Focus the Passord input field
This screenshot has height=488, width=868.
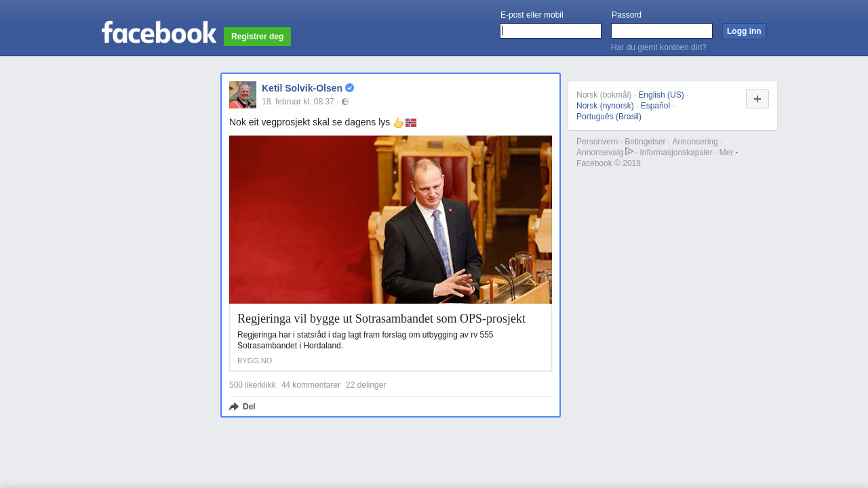662,31
